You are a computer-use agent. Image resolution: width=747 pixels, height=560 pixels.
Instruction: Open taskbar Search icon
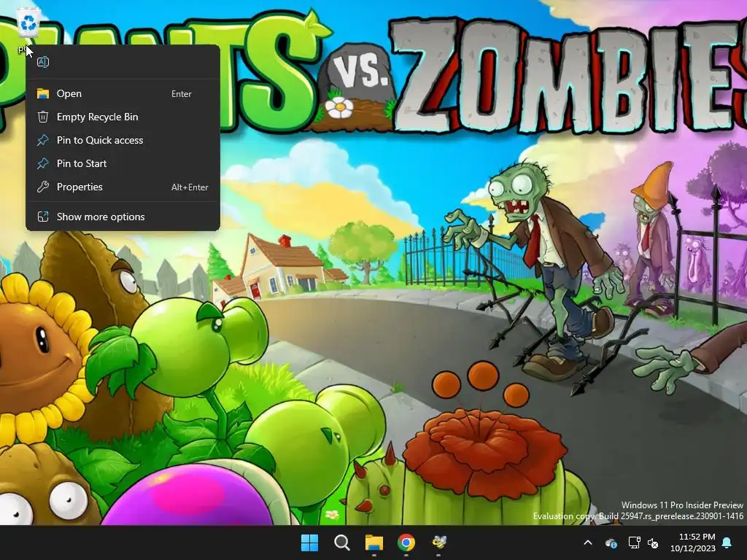pyautogui.click(x=342, y=542)
